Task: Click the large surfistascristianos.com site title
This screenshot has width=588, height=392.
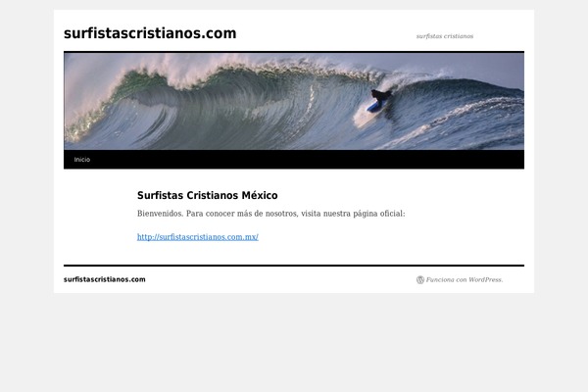Action: pyautogui.click(x=150, y=33)
